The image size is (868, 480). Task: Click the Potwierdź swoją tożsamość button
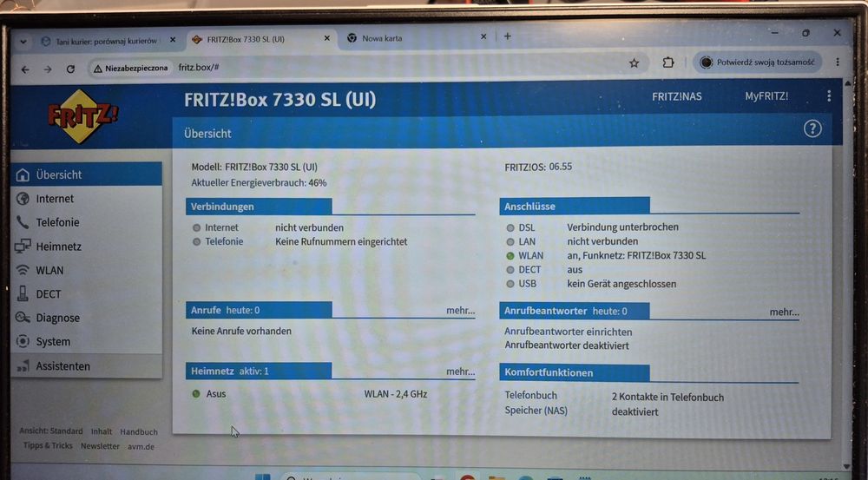(x=757, y=62)
